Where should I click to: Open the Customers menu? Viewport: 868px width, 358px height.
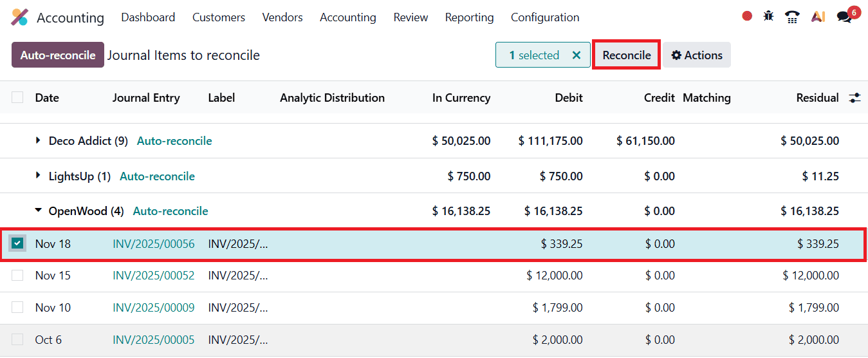(x=219, y=17)
